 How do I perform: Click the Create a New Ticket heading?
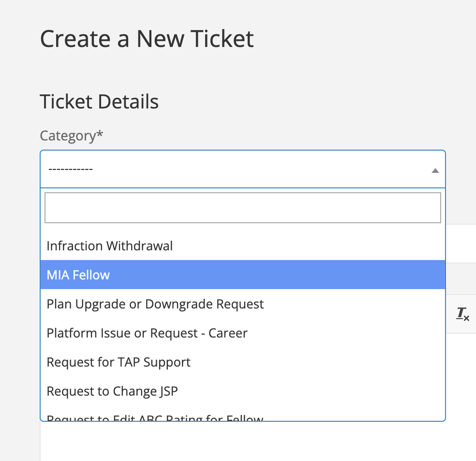[x=147, y=39]
